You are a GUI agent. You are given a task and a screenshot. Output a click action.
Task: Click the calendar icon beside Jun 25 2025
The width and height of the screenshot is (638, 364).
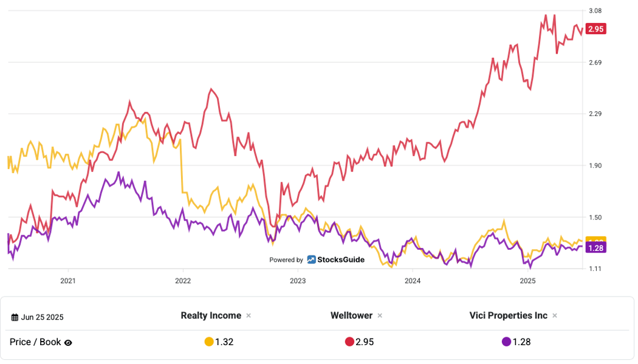(15, 317)
